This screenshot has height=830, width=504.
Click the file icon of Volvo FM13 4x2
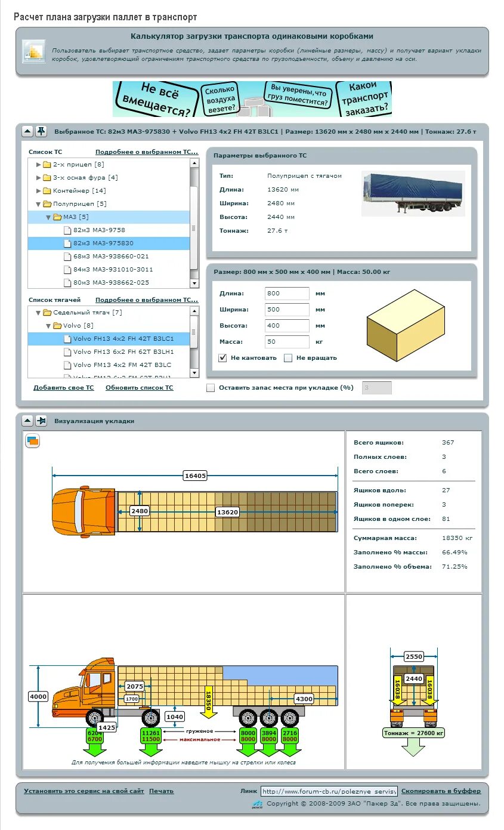click(x=67, y=365)
